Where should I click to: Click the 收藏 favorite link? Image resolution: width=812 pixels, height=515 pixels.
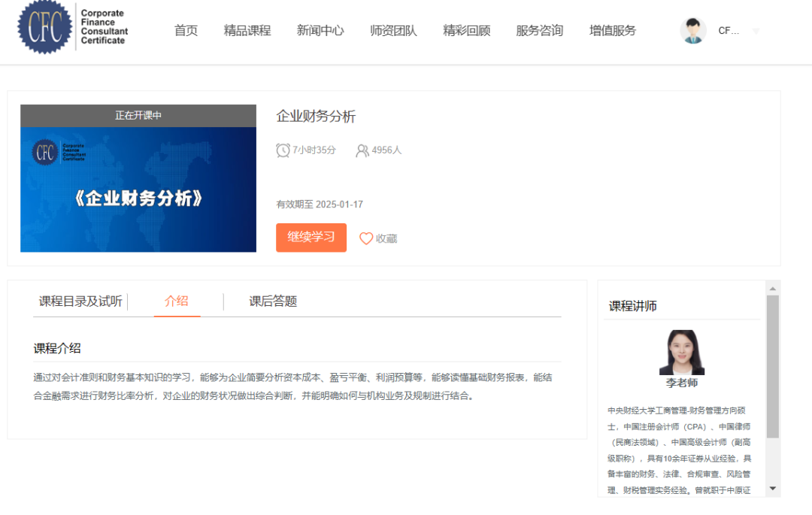[386, 238]
